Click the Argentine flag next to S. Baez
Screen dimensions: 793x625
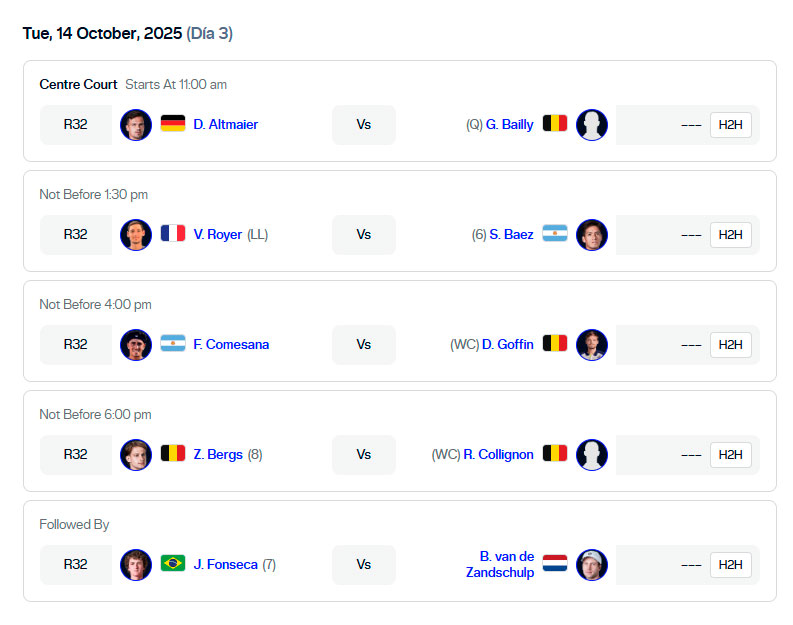click(555, 234)
